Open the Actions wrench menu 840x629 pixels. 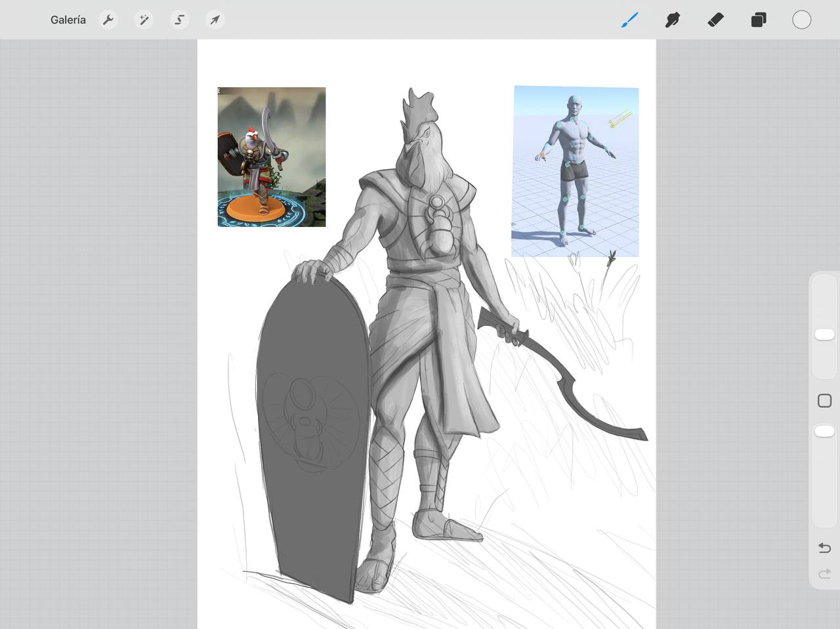(108, 20)
